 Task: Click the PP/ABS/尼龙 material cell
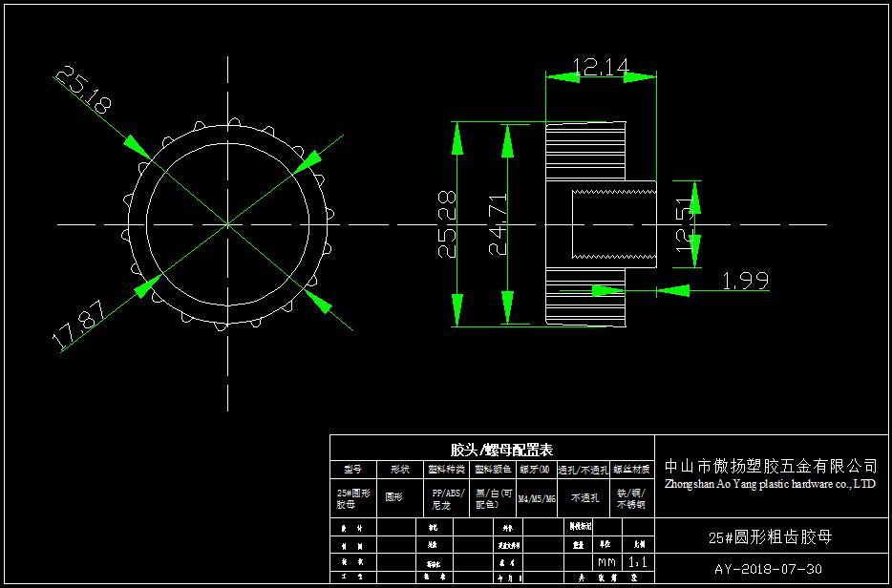447,498
